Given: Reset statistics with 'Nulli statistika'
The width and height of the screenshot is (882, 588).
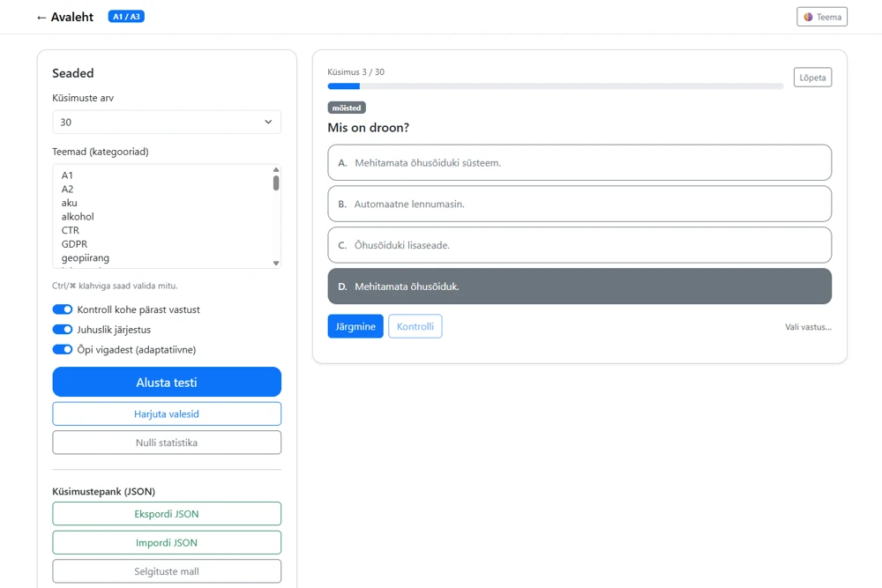Looking at the screenshot, I should click(167, 443).
